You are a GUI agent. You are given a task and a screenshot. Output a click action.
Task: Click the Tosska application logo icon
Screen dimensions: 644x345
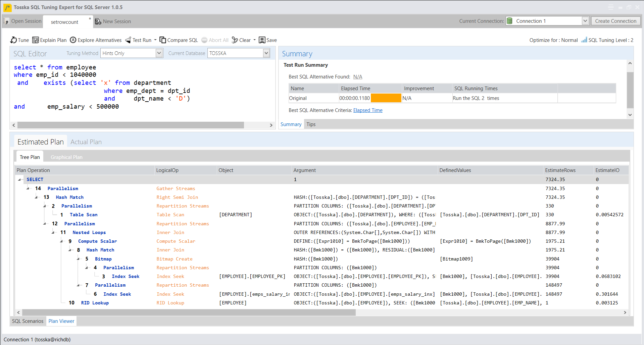click(7, 7)
